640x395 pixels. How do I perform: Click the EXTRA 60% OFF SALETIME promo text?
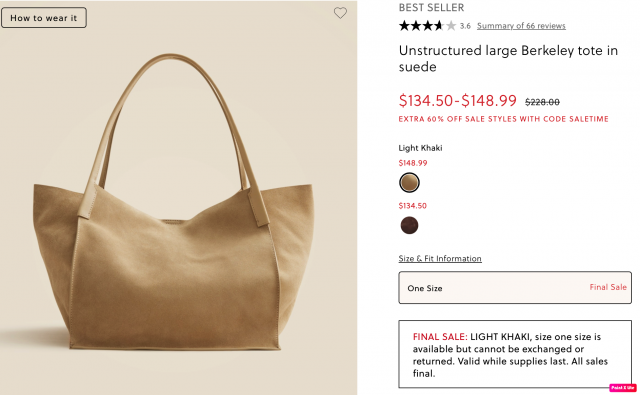click(x=503, y=119)
